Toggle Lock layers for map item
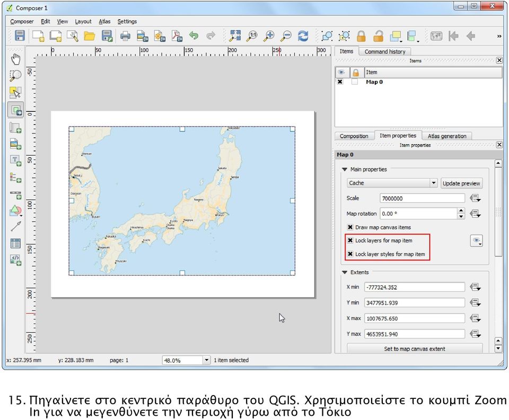The width and height of the screenshot is (509, 420). point(350,240)
